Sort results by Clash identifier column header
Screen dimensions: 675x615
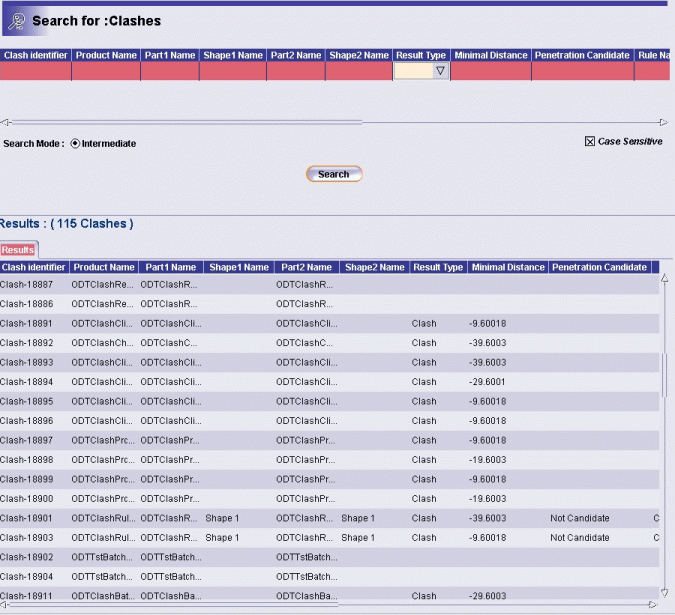34,268
